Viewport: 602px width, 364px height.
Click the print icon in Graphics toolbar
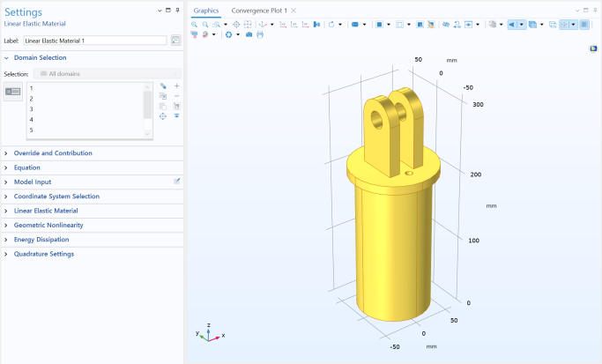point(260,34)
